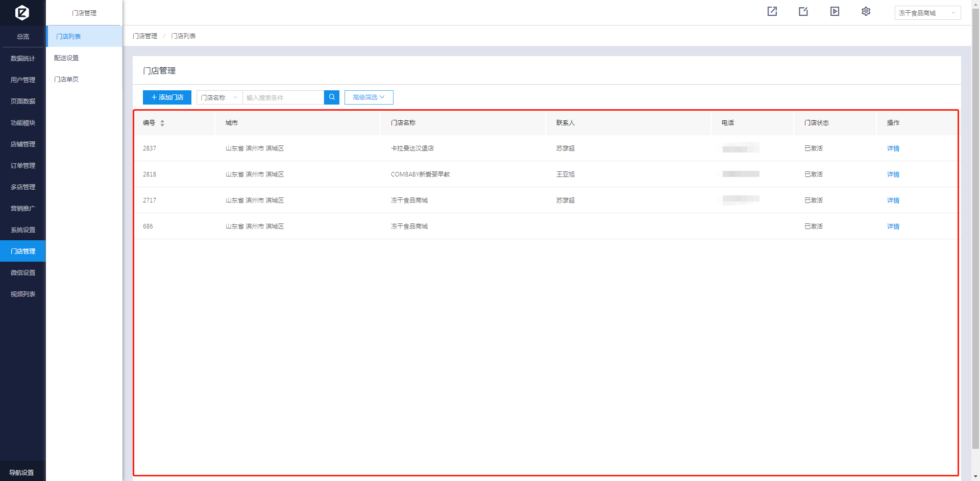Select 配送设置 in the submenu
The width and height of the screenshot is (980, 481).
click(x=66, y=58)
